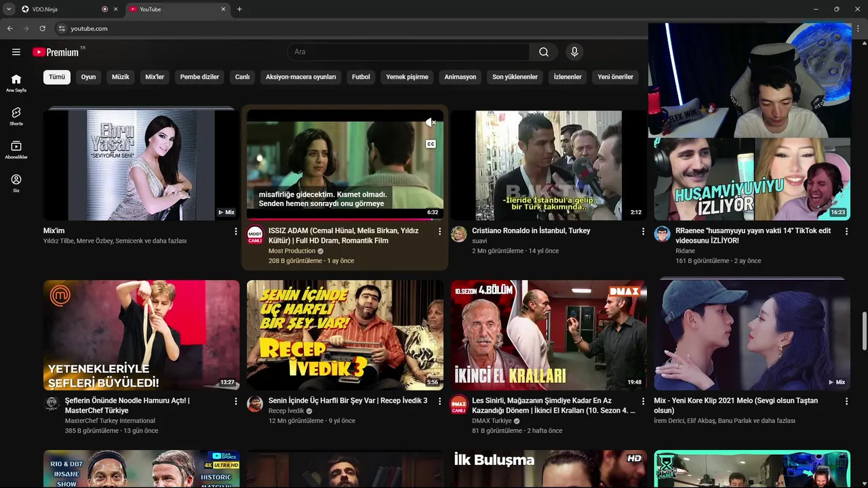The width and height of the screenshot is (868, 488).
Task: Select the Mix'ler filter chip
Action: [x=155, y=77]
